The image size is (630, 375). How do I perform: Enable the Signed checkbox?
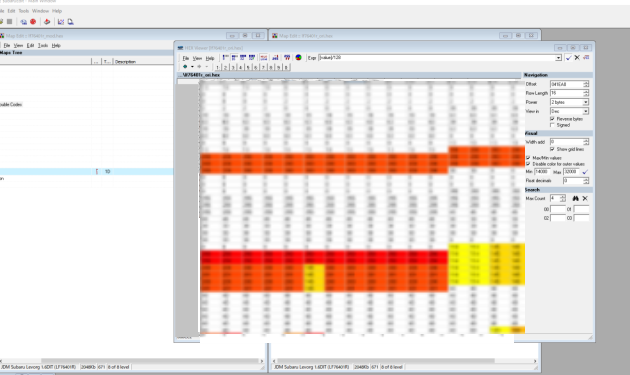coord(552,125)
